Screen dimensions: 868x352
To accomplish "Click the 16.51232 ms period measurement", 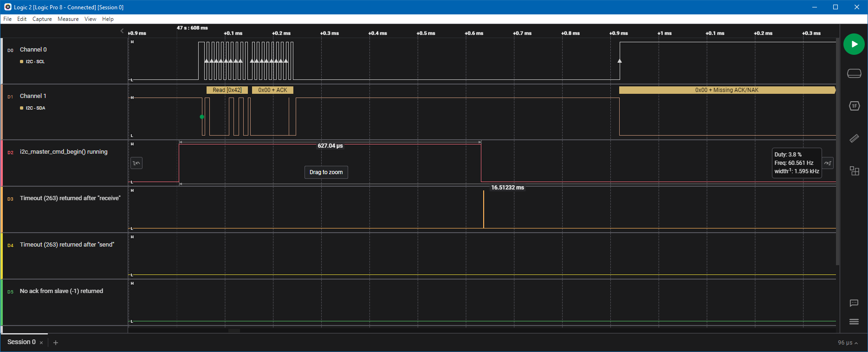I will pos(507,188).
